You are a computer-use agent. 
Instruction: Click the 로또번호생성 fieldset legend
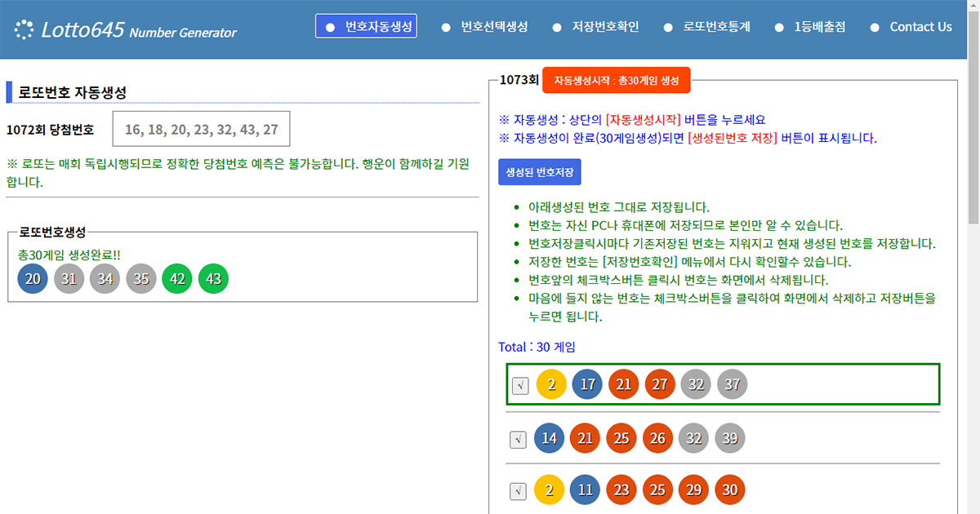[52, 232]
